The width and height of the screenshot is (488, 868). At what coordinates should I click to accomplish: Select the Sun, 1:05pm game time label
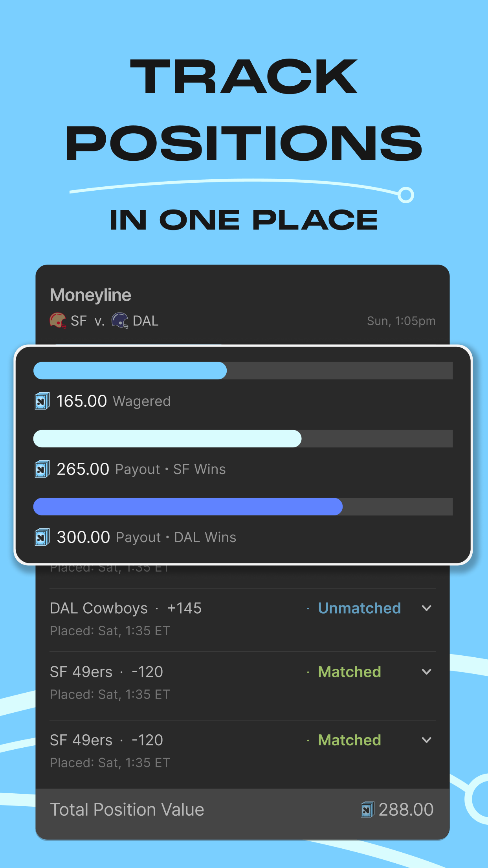pyautogui.click(x=401, y=321)
